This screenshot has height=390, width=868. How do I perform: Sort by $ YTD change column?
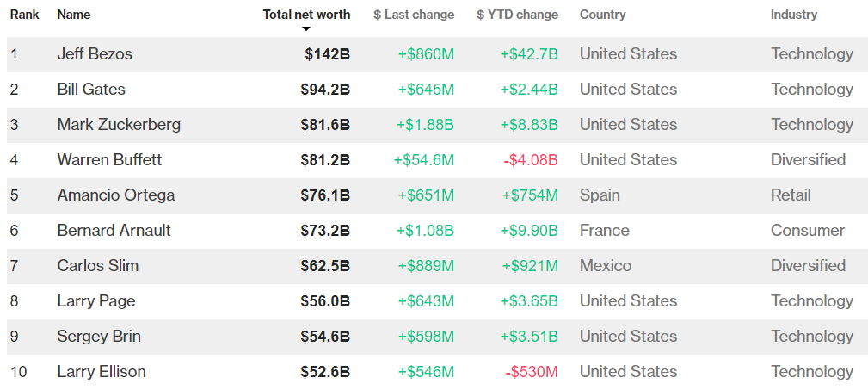click(517, 15)
